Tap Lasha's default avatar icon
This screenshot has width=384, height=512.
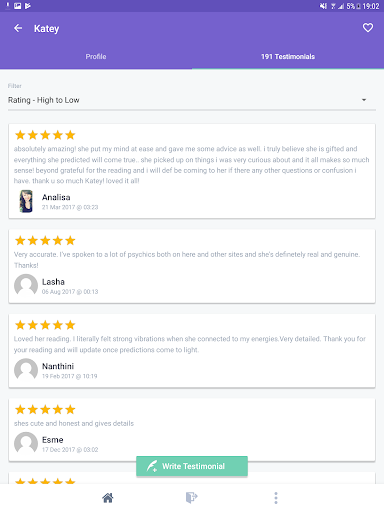[x=26, y=285]
